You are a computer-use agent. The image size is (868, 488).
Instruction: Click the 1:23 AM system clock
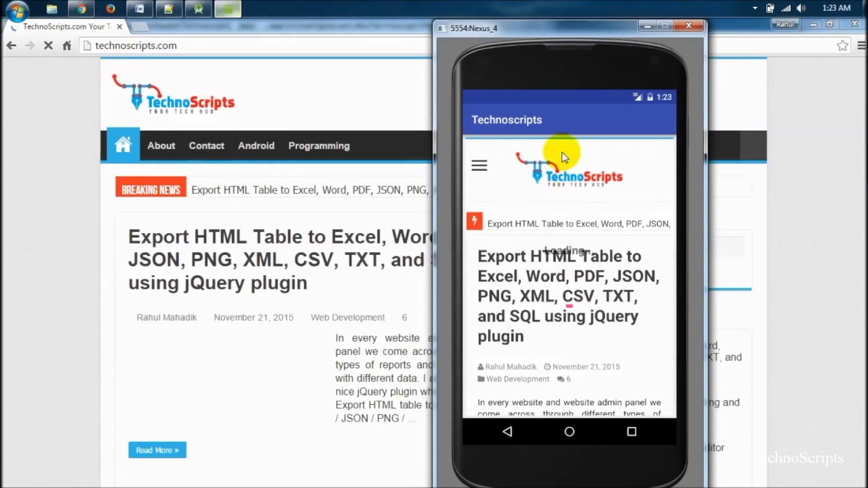[835, 8]
